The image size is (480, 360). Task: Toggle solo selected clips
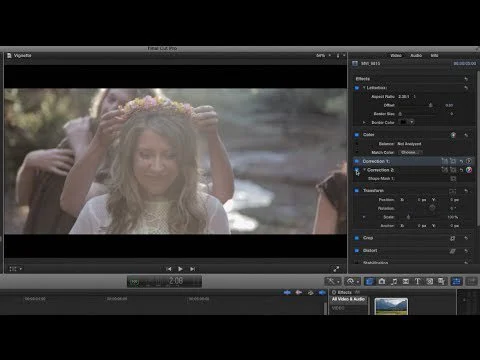(x=310, y=293)
